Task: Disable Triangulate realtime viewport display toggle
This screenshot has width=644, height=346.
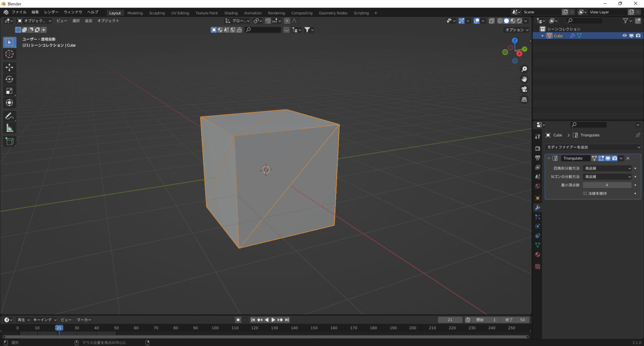Action: (x=608, y=158)
